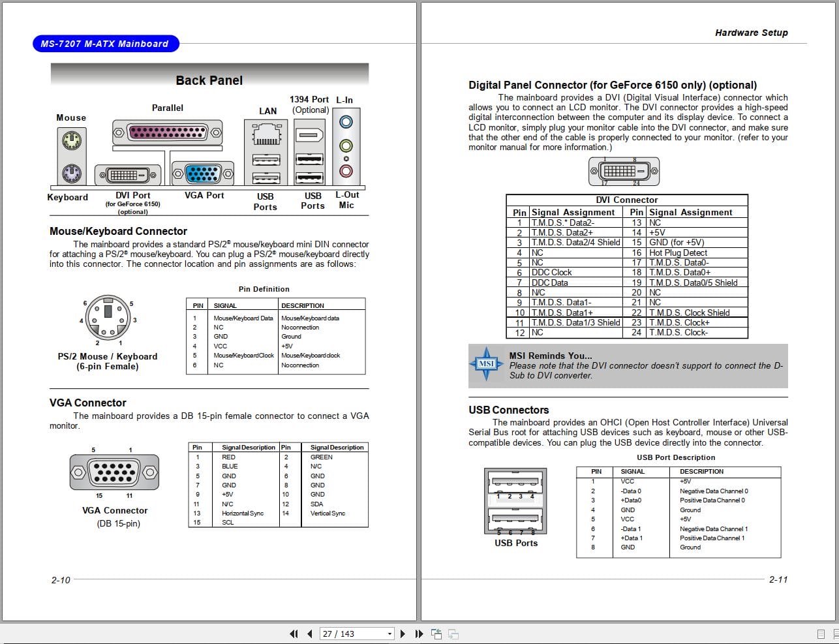Go to the first page of the document
Image resolution: width=839 pixels, height=644 pixels.
pos(294,634)
